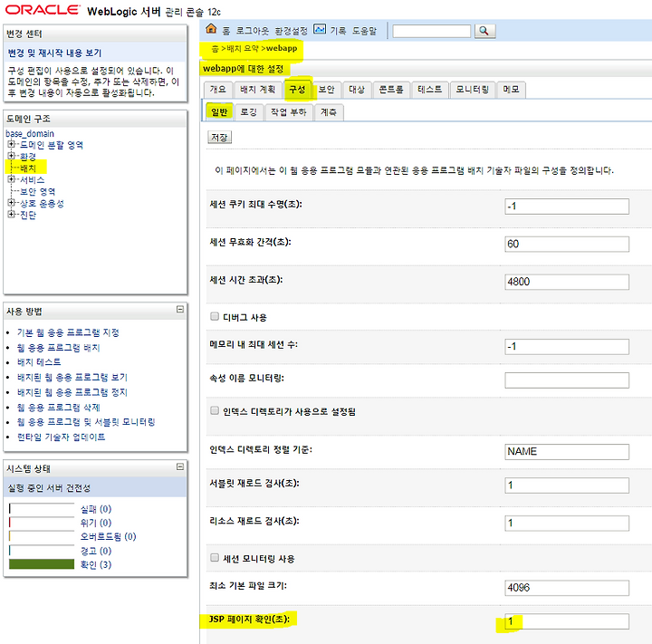The height and width of the screenshot is (644, 652).
Task: Click 변경 및 재시작 내용 보기
Action: [x=54, y=53]
